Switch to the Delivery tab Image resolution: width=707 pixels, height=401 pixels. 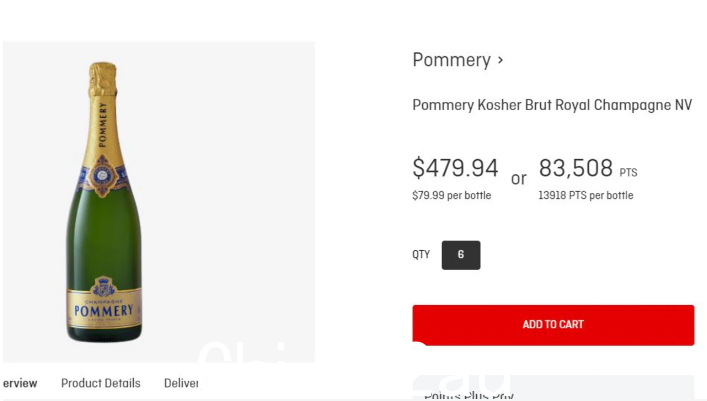[x=181, y=383]
